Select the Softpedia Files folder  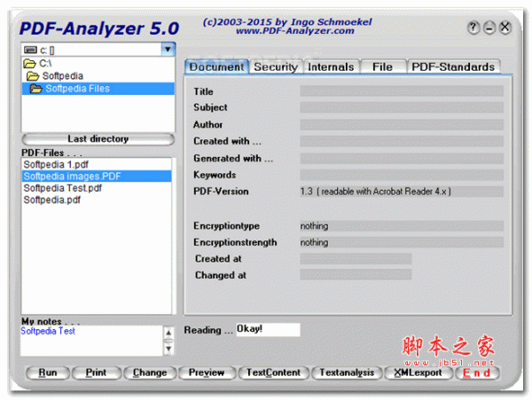(98, 89)
